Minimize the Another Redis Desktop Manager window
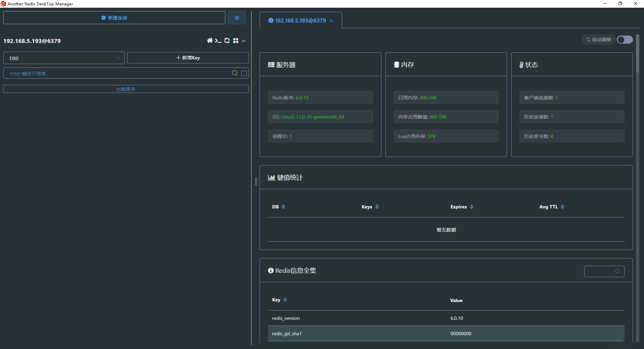The image size is (644, 349). pos(605,4)
